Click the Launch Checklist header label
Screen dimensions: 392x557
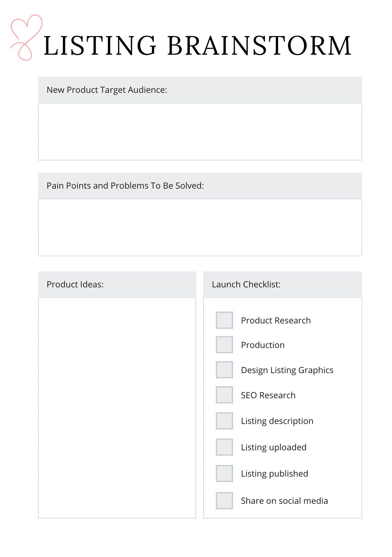pyautogui.click(x=246, y=284)
